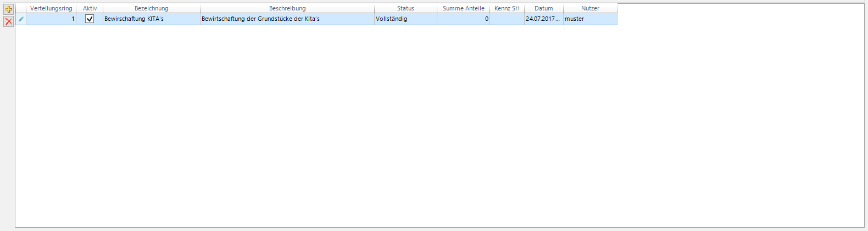
Task: Select the muster user cell
Action: [590, 19]
